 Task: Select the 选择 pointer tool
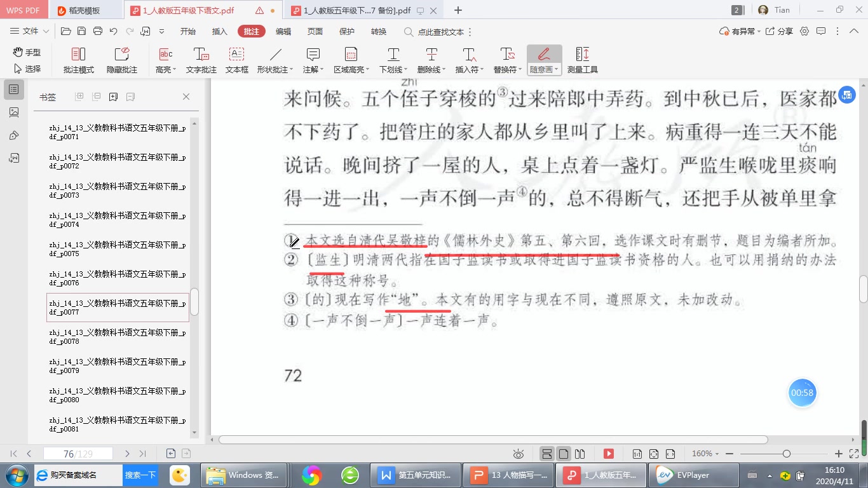click(27, 69)
